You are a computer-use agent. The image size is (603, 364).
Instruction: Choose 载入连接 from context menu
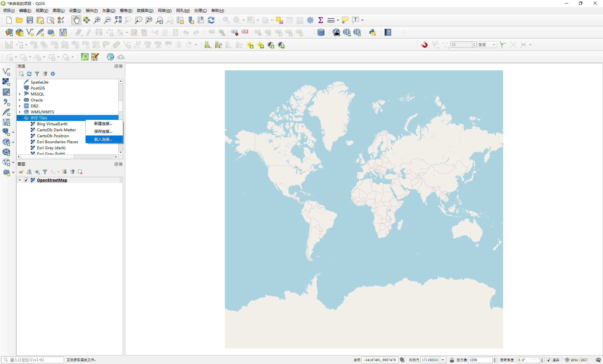pyautogui.click(x=104, y=139)
